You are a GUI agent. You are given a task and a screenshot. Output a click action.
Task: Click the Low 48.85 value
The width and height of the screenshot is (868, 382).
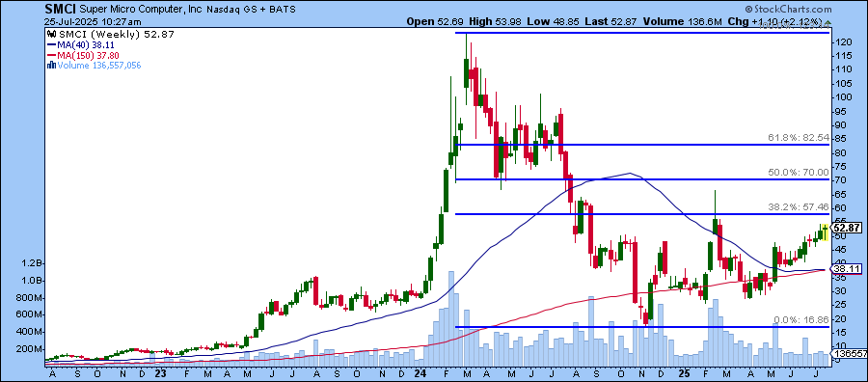pos(554,22)
